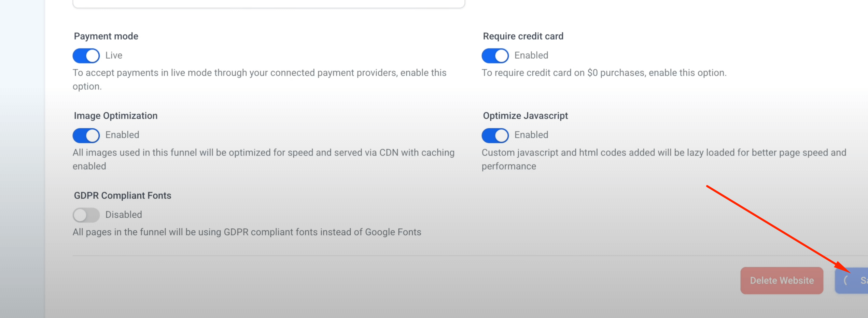Click the Require credit card heading
The width and height of the screenshot is (868, 318).
coord(523,36)
